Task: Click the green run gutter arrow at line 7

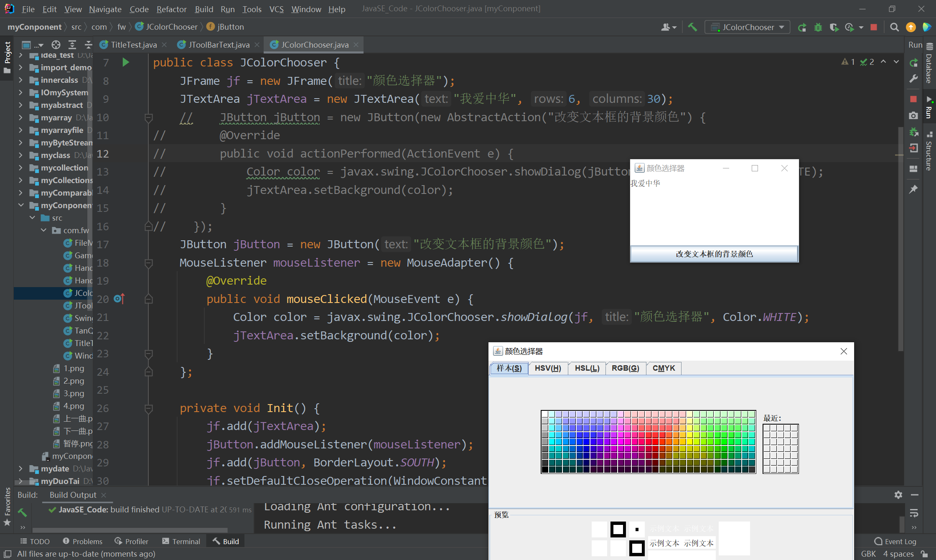Action: (126, 63)
